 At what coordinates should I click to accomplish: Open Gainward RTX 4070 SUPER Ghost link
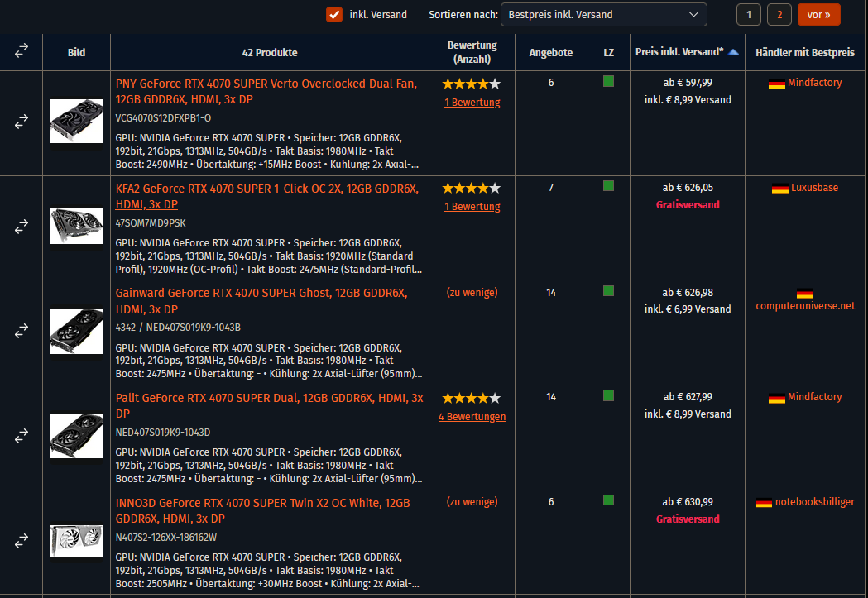[261, 301]
